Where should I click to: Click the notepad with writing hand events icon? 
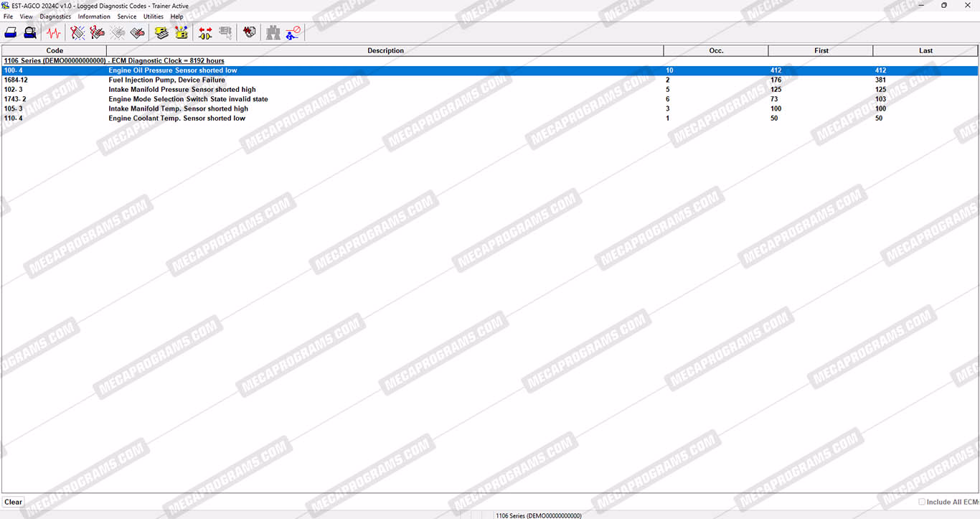coord(138,33)
